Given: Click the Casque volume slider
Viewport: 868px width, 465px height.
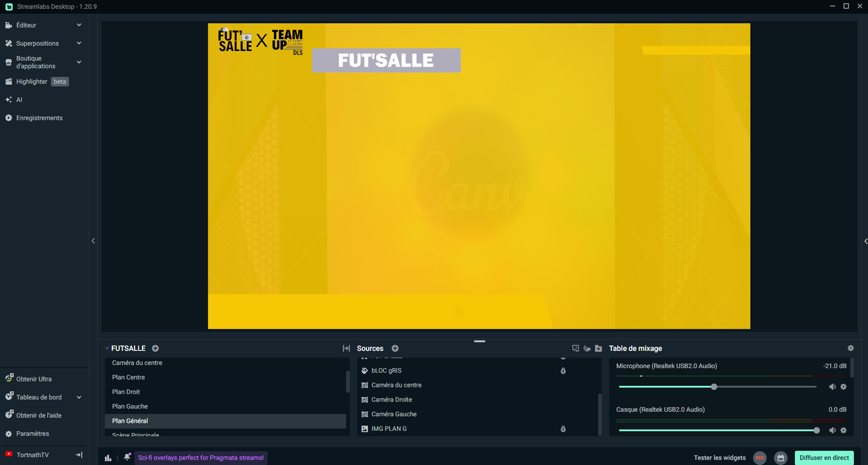Looking at the screenshot, I should [x=717, y=430].
